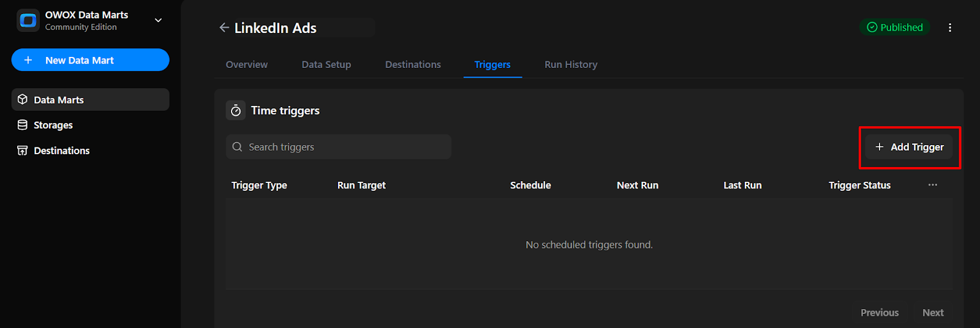This screenshot has height=328, width=980.
Task: Open Data Marts in the sidebar
Action: (x=90, y=100)
